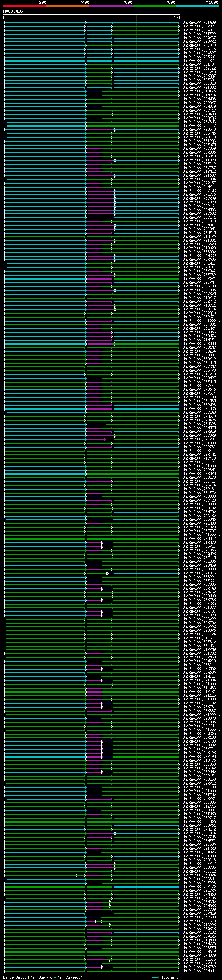This screenshot has height=980, width=222.
Task: Select the UniRef100_Q00GN6 label
Action: tap(199, 519)
